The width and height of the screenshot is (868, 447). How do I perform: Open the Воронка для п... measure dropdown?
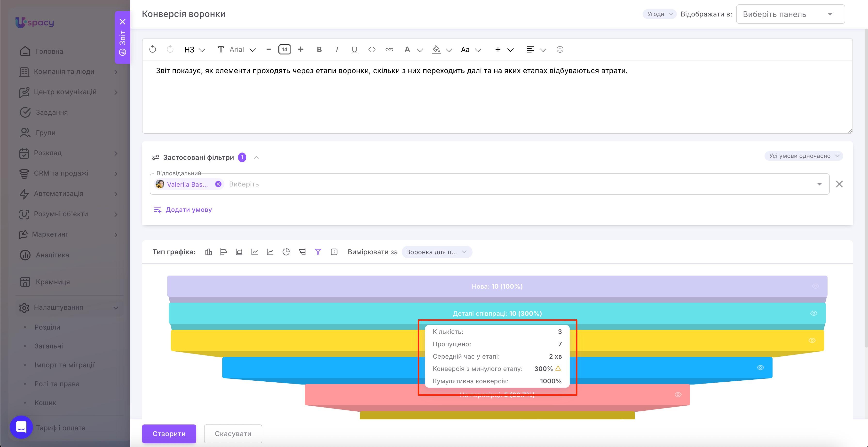(436, 252)
